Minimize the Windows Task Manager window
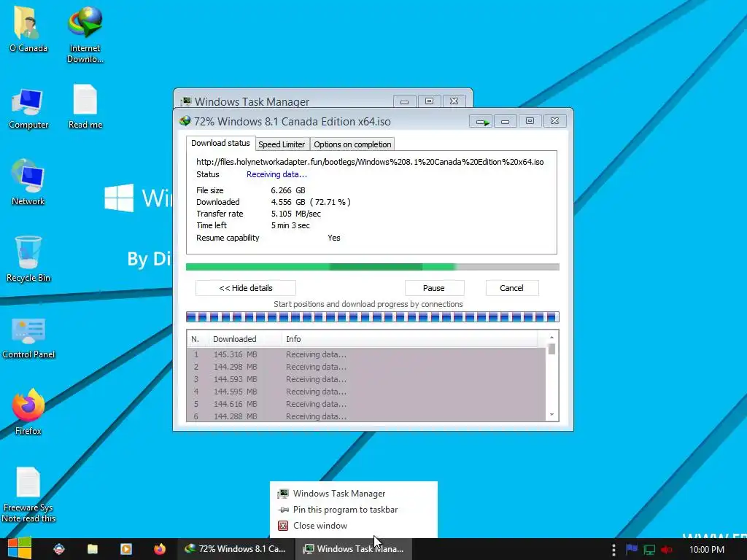 pos(404,101)
